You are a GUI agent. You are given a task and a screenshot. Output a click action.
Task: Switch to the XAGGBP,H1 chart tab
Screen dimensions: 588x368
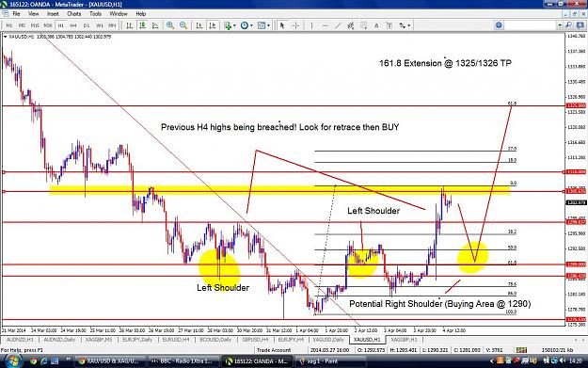[x=404, y=340]
